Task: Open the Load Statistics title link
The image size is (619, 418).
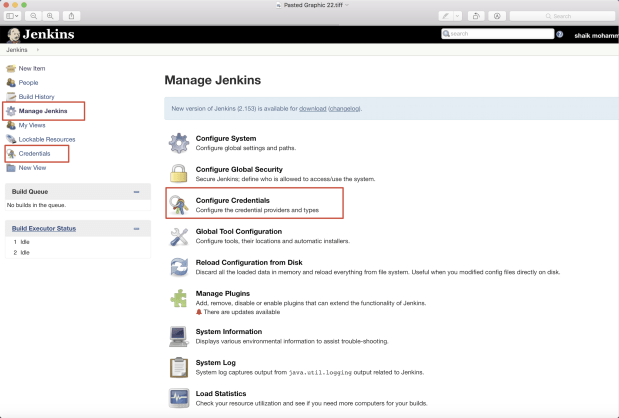Action: click(221, 394)
